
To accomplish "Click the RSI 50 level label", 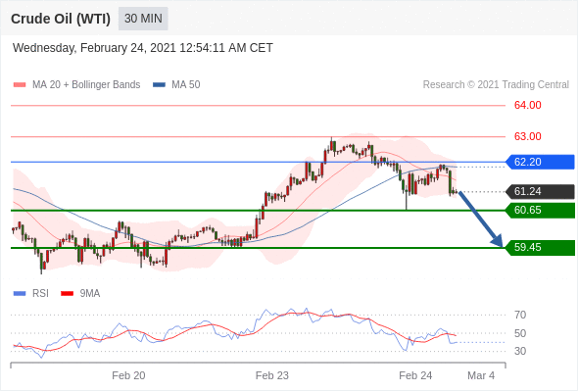I will pos(520,333).
